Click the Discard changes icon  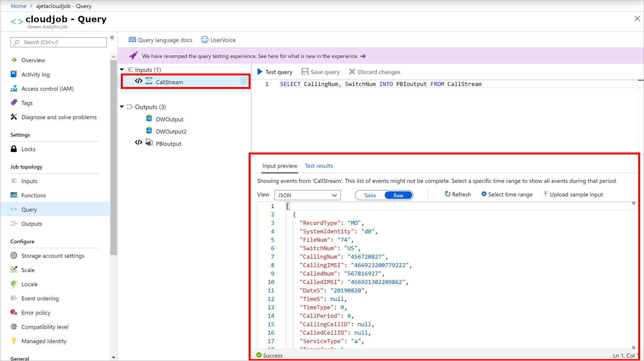click(x=352, y=72)
